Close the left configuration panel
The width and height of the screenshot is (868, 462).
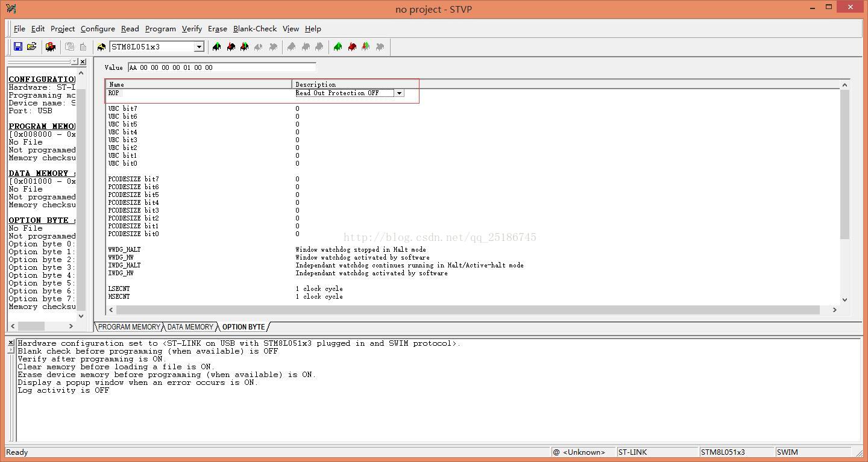tap(83, 61)
